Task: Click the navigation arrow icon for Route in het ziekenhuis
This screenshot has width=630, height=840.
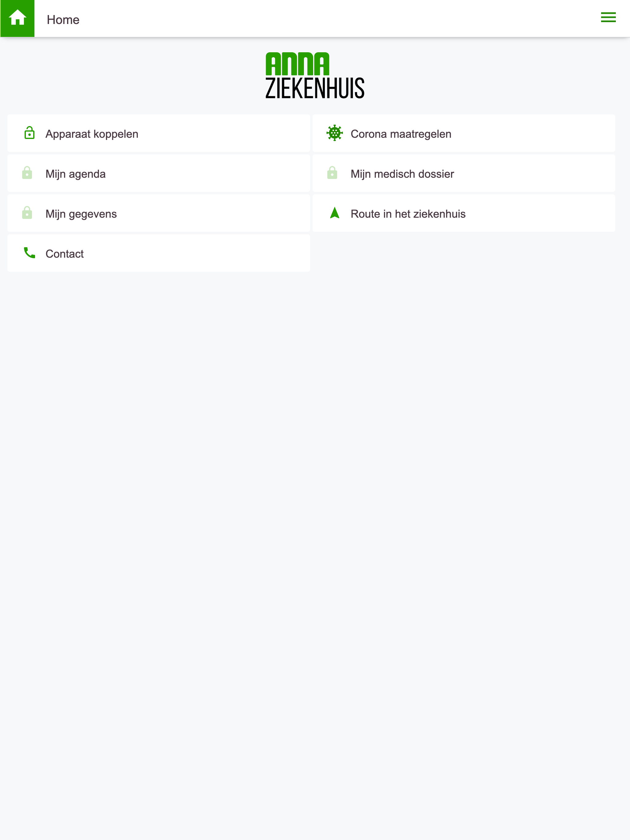Action: click(x=334, y=213)
